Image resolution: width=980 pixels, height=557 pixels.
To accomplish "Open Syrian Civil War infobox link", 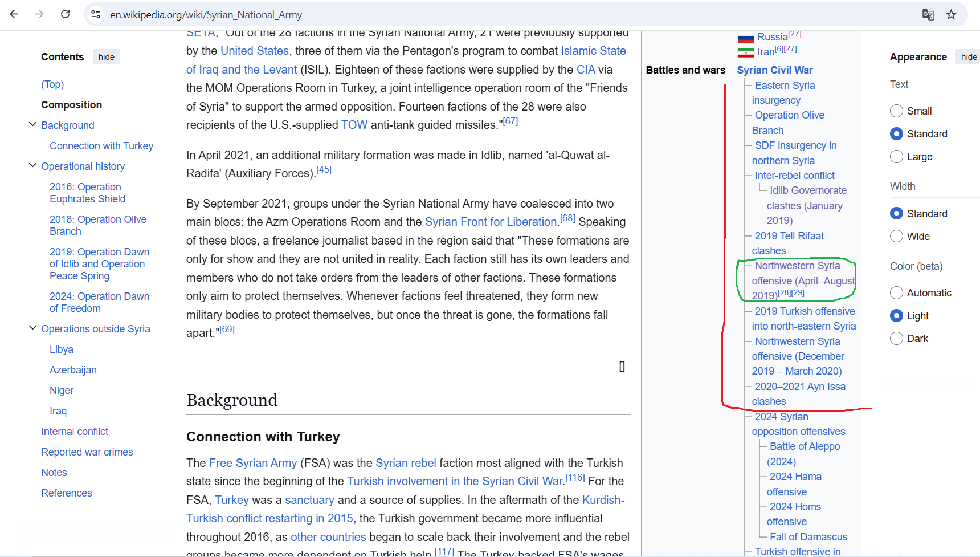I will coord(774,70).
